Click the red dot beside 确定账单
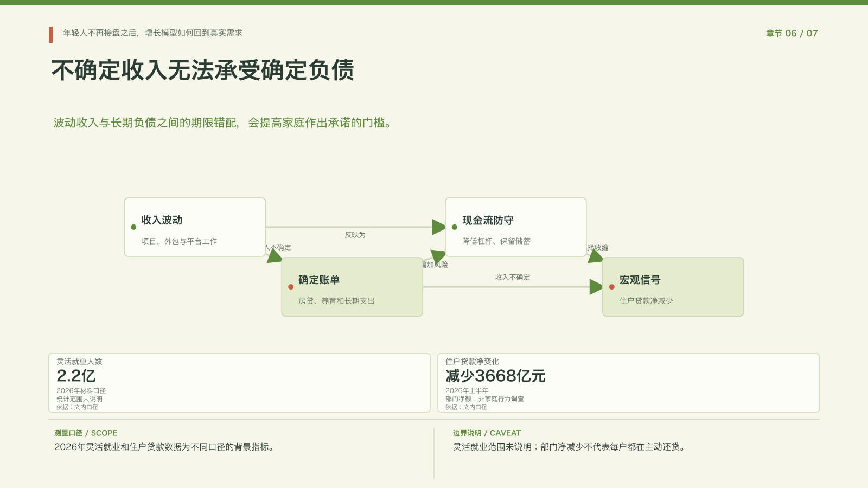Image resolution: width=868 pixels, height=488 pixels. coord(291,287)
